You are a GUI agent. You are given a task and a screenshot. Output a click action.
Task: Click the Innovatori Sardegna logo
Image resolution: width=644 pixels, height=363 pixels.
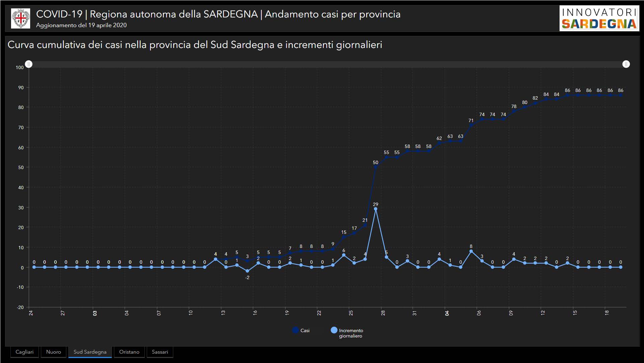(599, 18)
